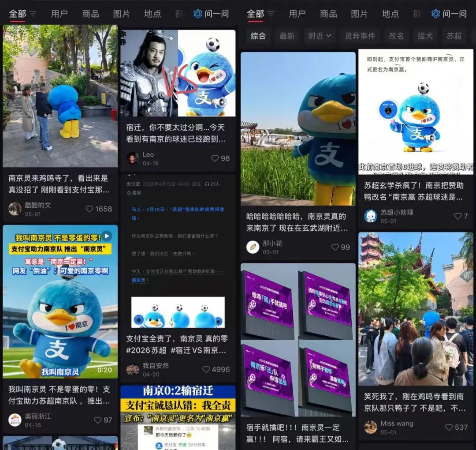Select the 最新 sort chip

click(287, 36)
